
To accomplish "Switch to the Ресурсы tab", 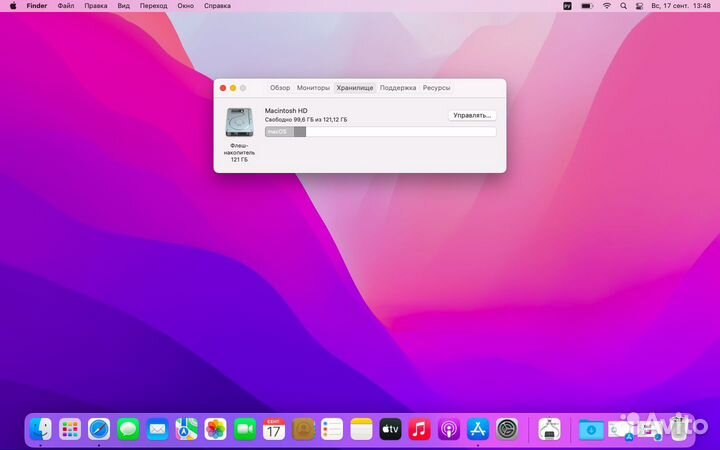I will [436, 88].
